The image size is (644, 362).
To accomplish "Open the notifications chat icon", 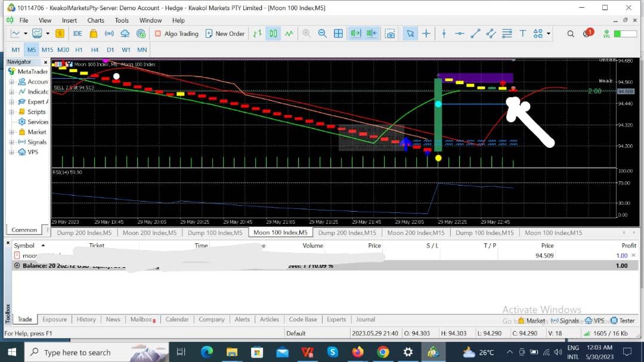I will click(587, 33).
